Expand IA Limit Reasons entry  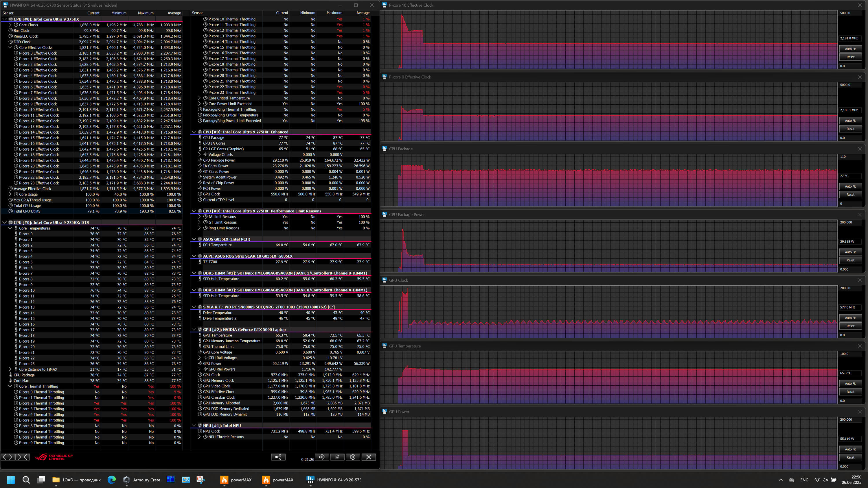[199, 217]
